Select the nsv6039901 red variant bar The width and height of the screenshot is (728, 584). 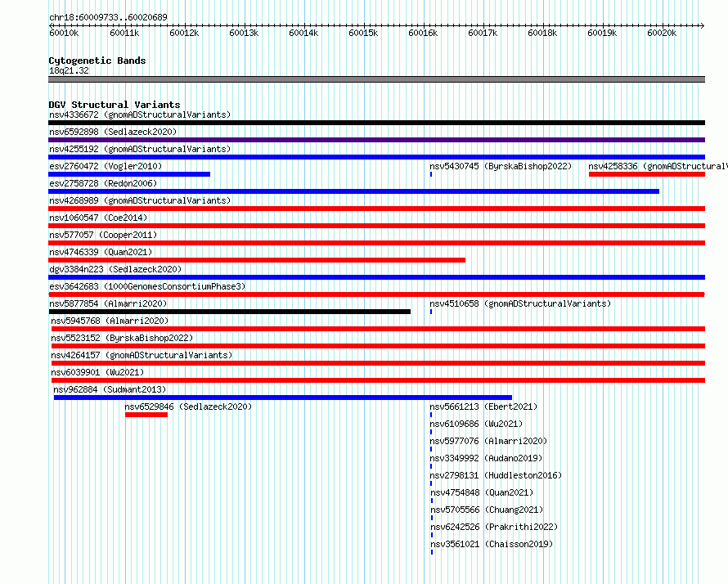click(379, 380)
